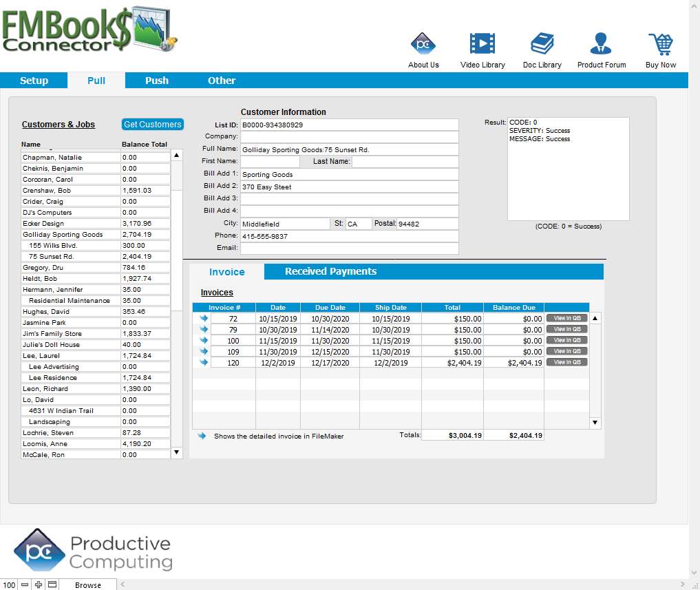Viewport: 700px width, 590px height.
Task: Click the customer list scroll-up arrow
Action: [x=177, y=156]
